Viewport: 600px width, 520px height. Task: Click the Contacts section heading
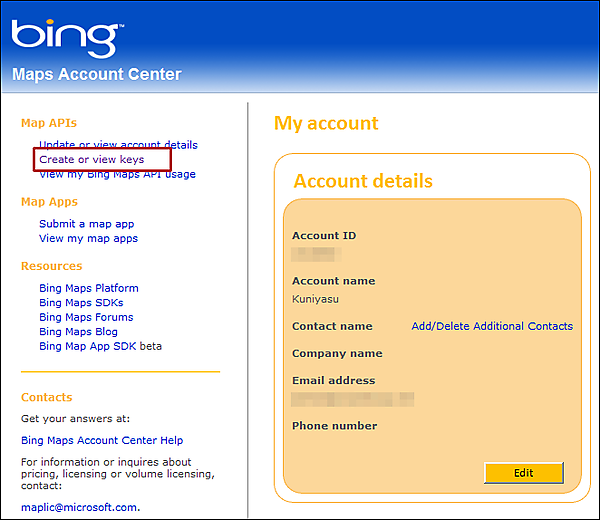[47, 397]
